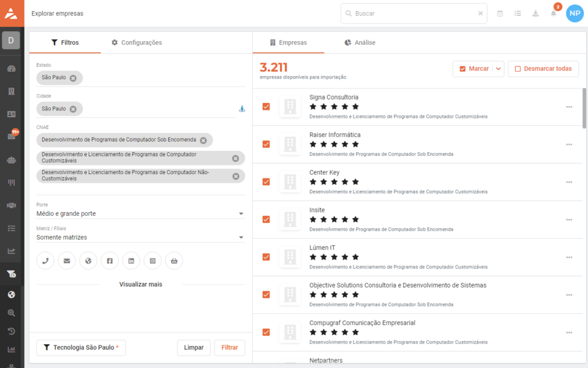Image resolution: width=588 pixels, height=368 pixels.
Task: Uncheck Objective Solutions Consultoria checkbox
Action: (266, 294)
